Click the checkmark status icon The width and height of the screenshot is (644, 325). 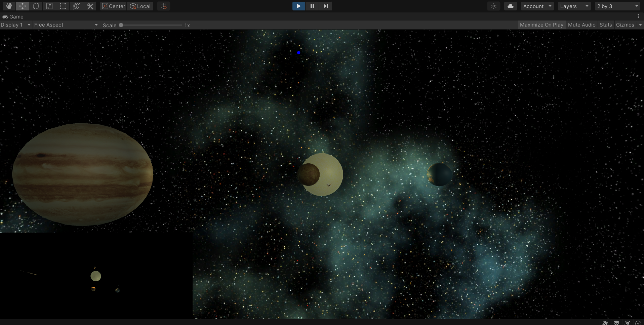click(638, 323)
